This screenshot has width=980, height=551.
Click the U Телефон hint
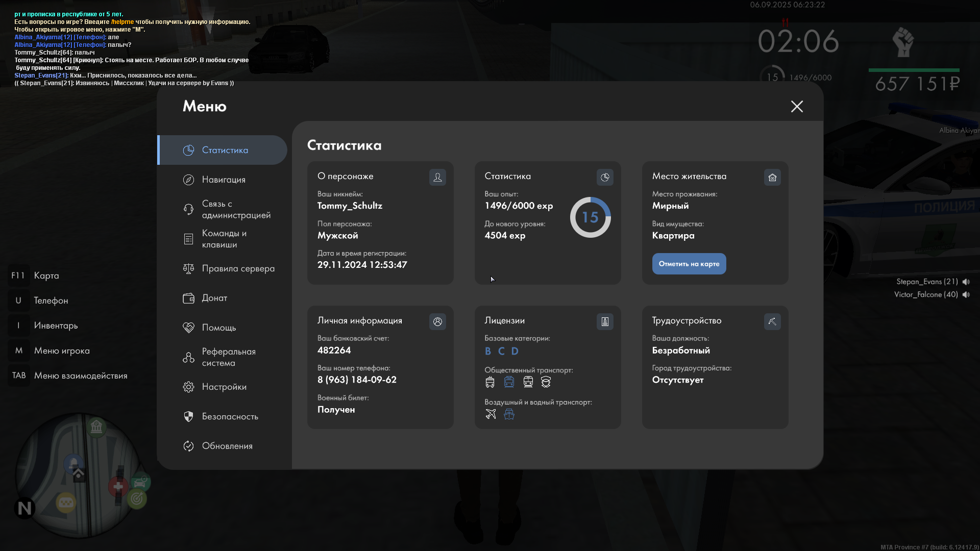click(39, 300)
